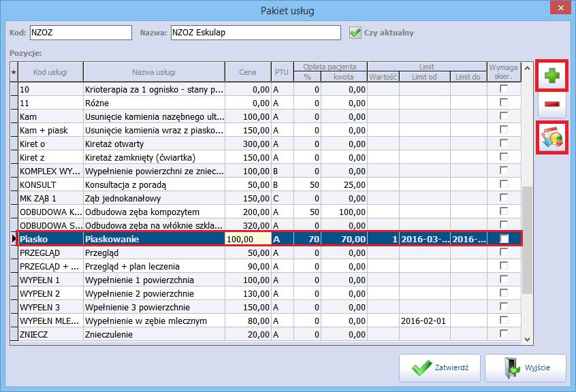The height and width of the screenshot is (392, 576).
Task: Click Kiretaż zamknięty (ćwiartka) service name
Action: (x=155, y=157)
